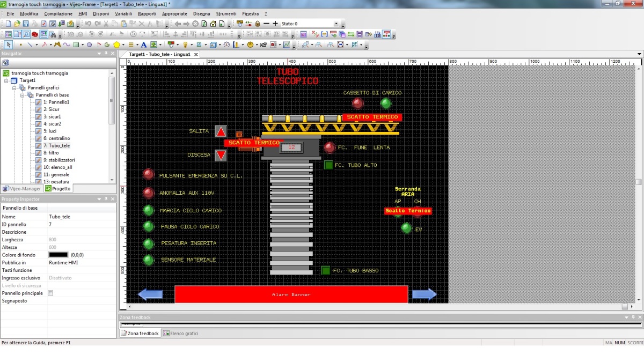Click the home icon in toolbar
Viewport: 644px width, 362px height.
(213, 24)
